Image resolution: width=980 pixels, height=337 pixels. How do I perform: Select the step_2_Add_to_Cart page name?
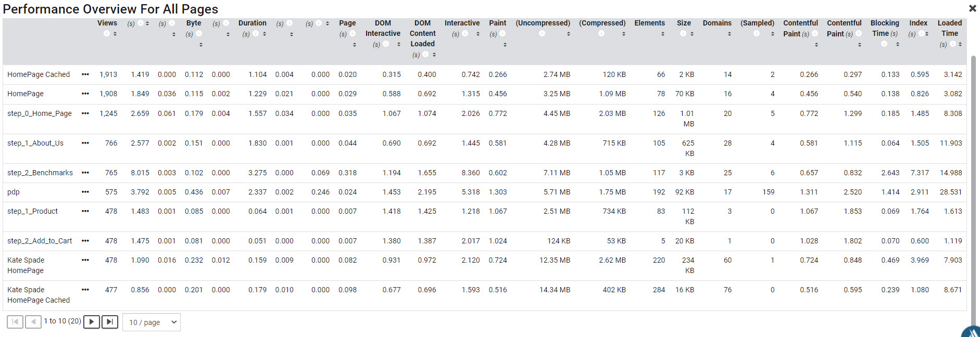click(40, 241)
